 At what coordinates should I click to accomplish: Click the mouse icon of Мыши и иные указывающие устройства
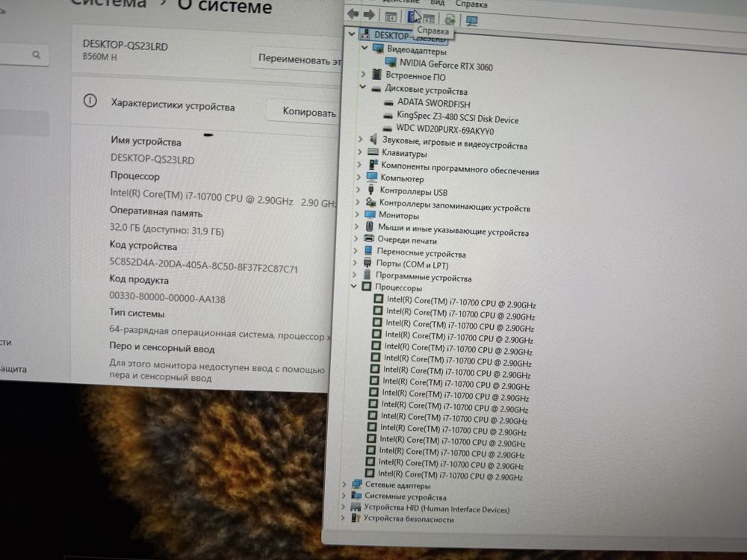point(369,225)
